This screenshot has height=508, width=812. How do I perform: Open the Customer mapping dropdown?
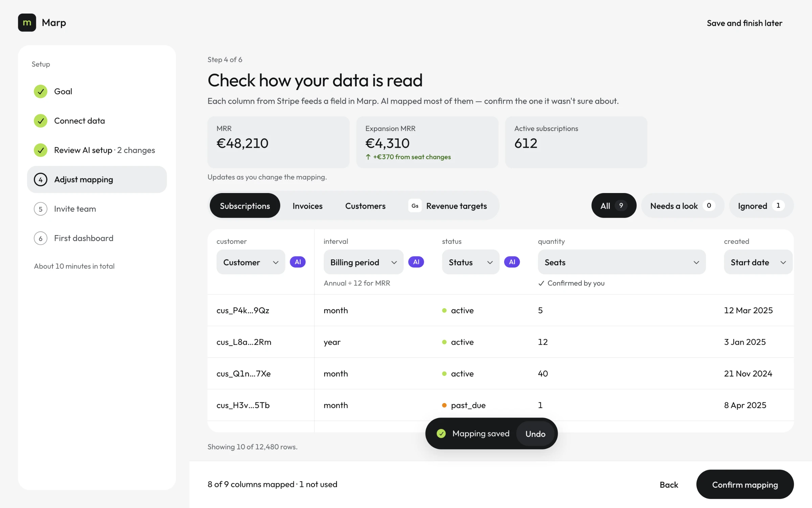click(251, 262)
